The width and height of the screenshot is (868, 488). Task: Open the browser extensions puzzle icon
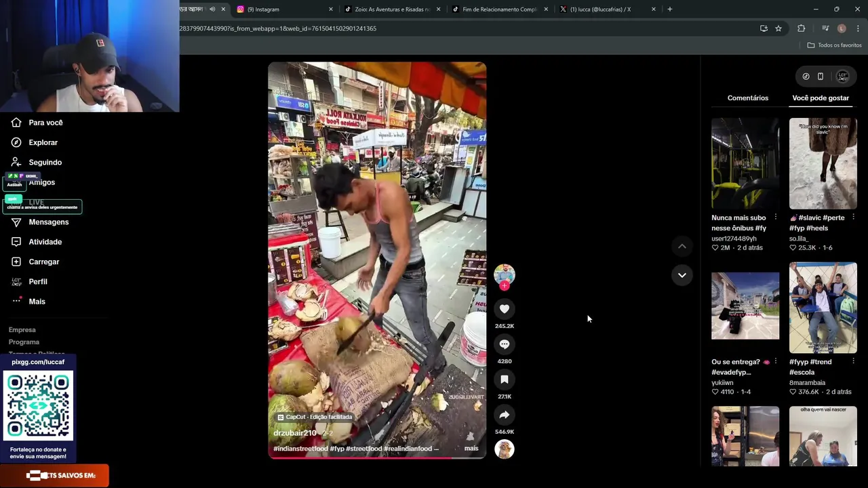point(802,28)
